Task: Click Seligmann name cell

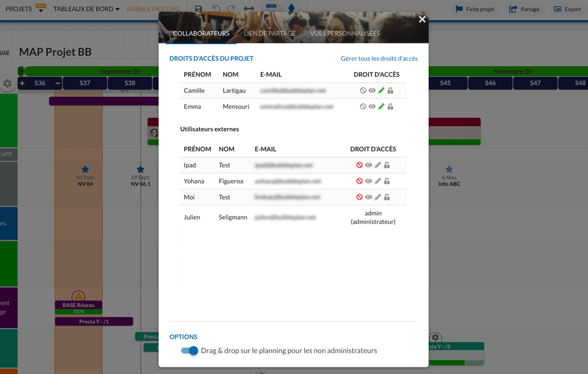Action: click(233, 218)
